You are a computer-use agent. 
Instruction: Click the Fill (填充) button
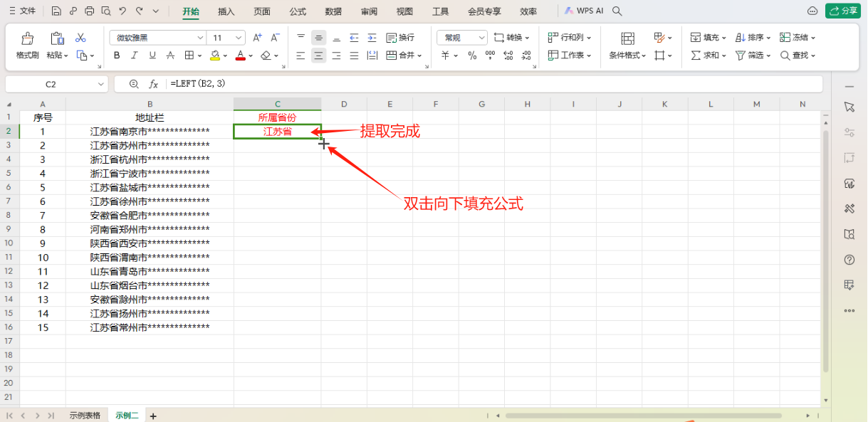click(x=708, y=38)
